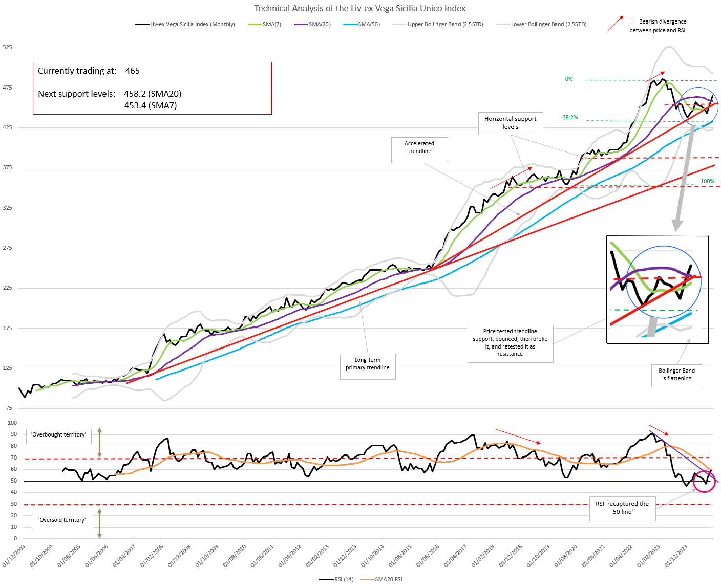Click the '01/08/2010' date axis label
721x588 pixels.
click(235, 555)
